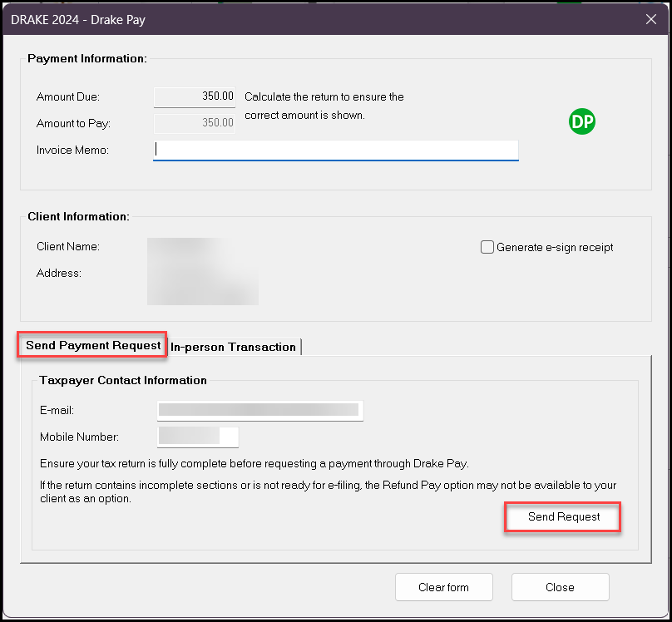Switch to In-person Transaction tab
672x622 pixels.
(233, 347)
